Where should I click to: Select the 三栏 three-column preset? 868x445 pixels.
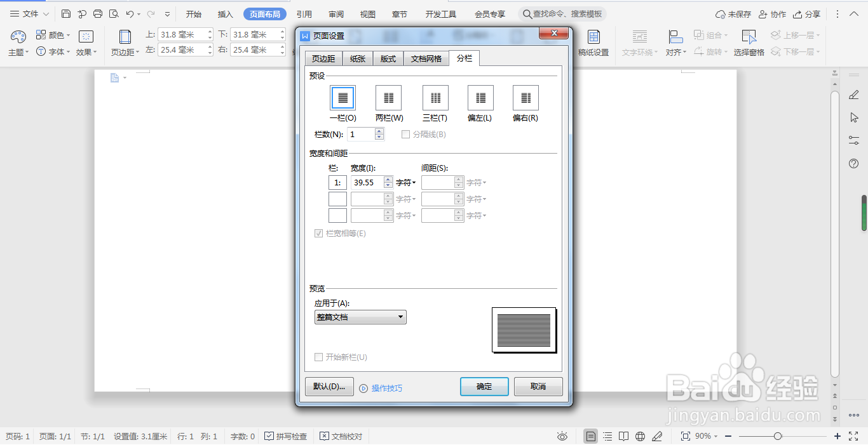tap(435, 97)
